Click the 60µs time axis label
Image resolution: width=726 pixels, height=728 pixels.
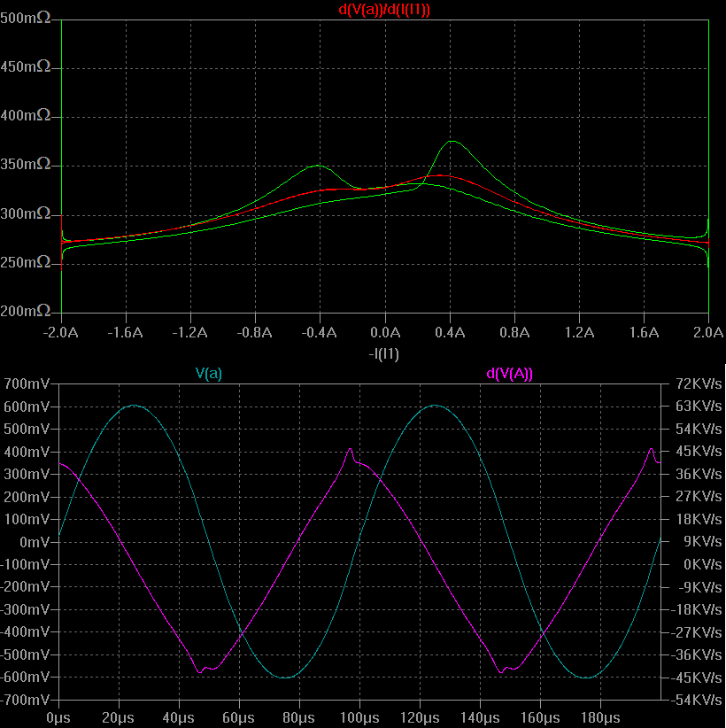[238, 718]
